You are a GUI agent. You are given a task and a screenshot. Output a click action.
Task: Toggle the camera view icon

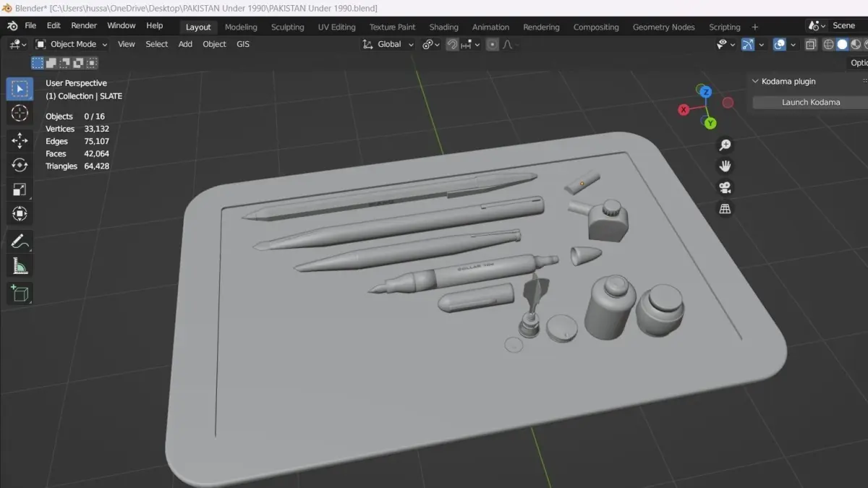(725, 188)
